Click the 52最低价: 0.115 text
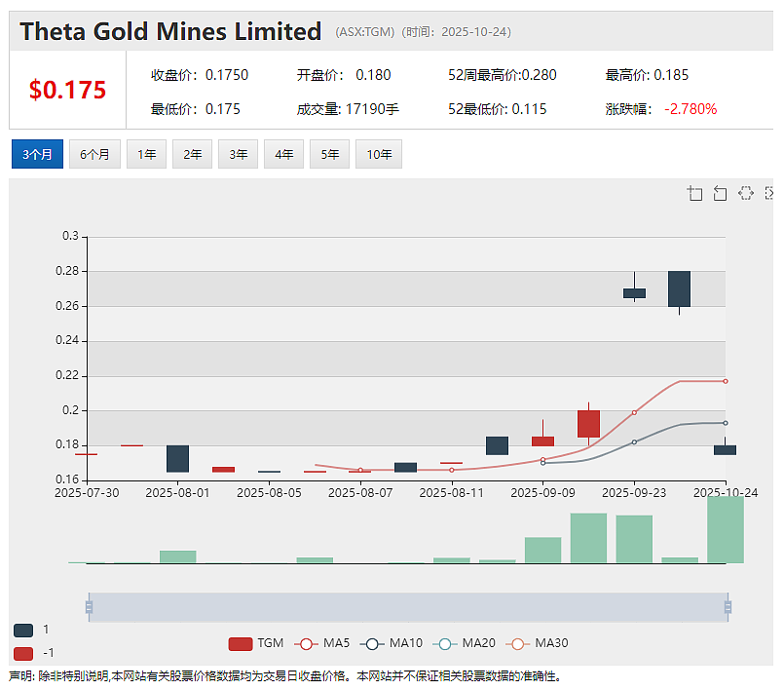Screen dimensions: 784x690 [497, 109]
